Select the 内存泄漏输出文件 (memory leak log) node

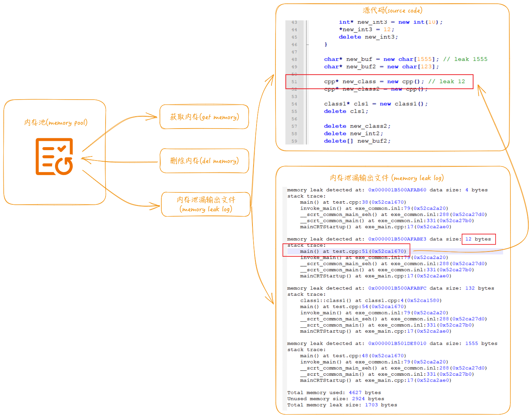(x=206, y=204)
